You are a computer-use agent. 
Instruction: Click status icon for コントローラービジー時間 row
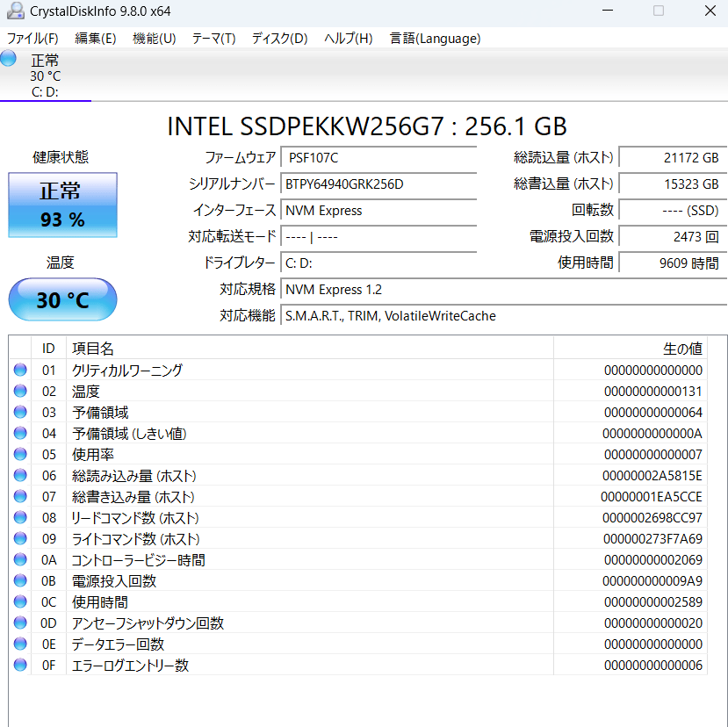coord(20,560)
